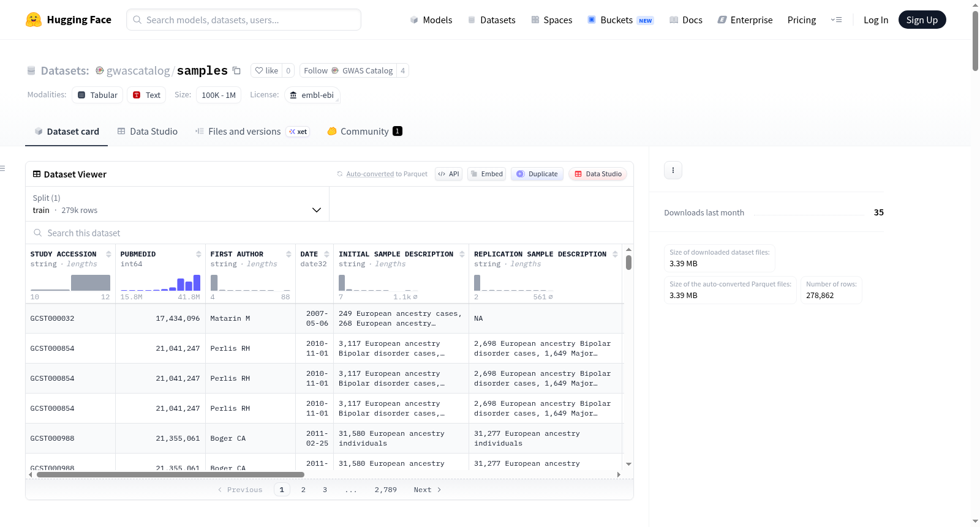Viewport: 980px width, 527px height.
Task: Select the Boger CA cell dated 2011-02-25
Action: click(251, 438)
